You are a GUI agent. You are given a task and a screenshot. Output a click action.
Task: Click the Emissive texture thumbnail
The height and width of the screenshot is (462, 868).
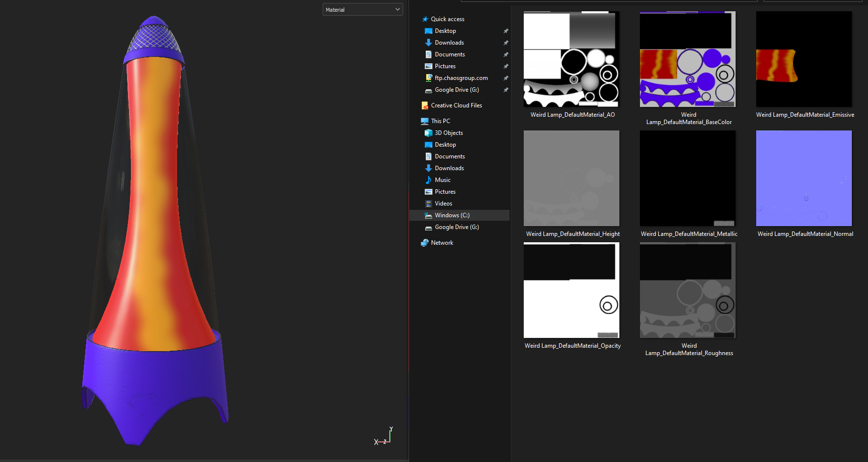[804, 59]
